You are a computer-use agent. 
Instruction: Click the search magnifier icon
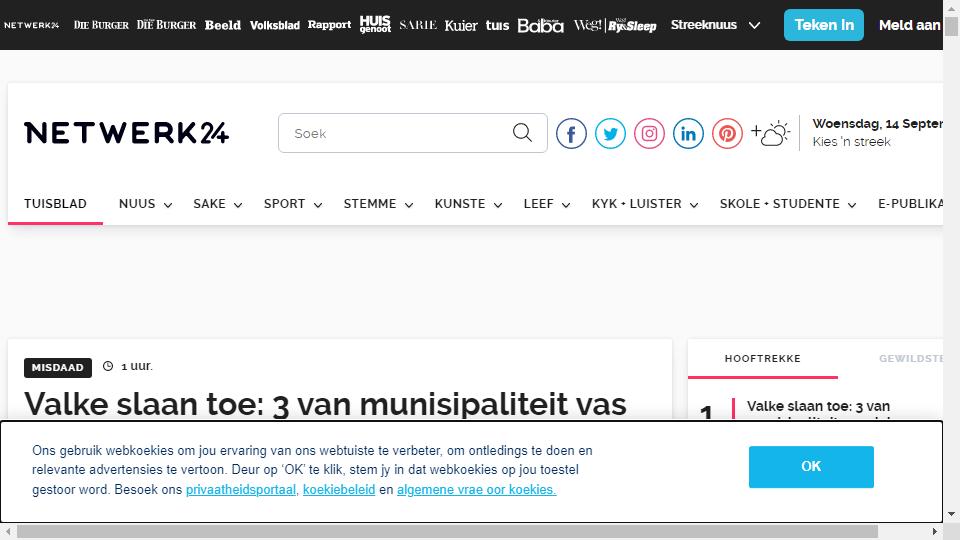click(x=522, y=132)
